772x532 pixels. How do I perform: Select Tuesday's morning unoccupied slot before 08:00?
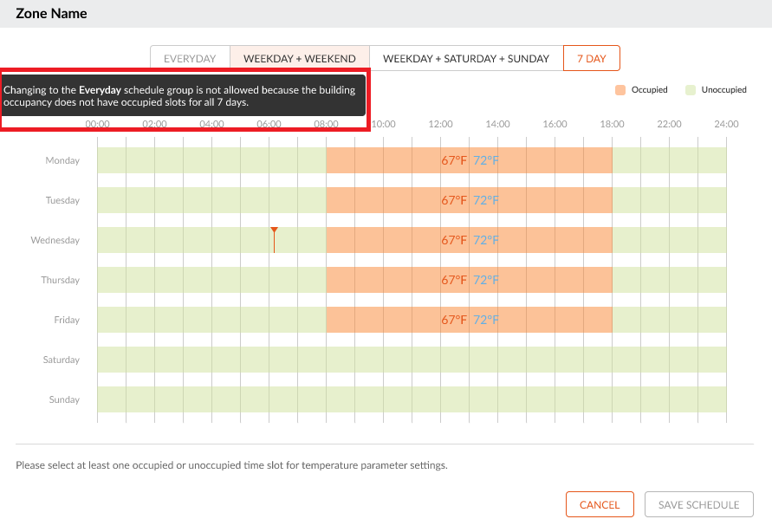tap(211, 200)
